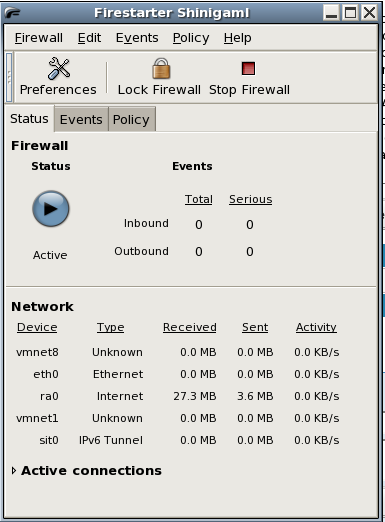Switch to the Events tab
This screenshot has height=522, width=385.
click(x=81, y=119)
